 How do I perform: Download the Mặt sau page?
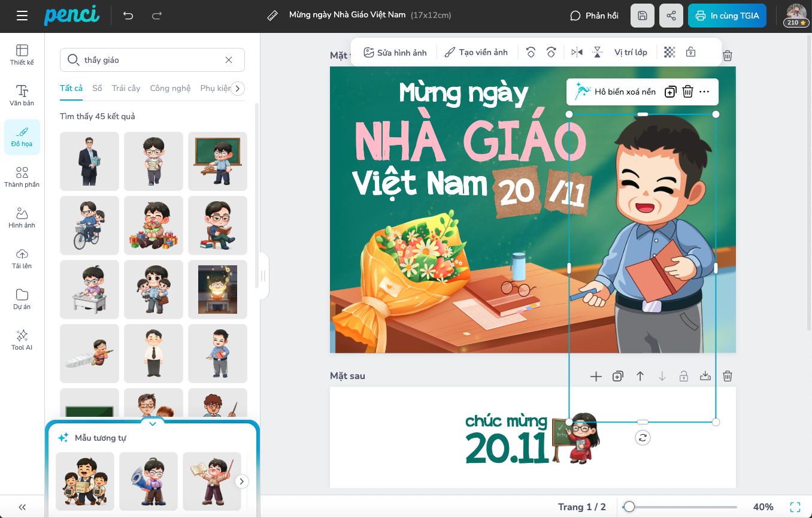click(705, 376)
